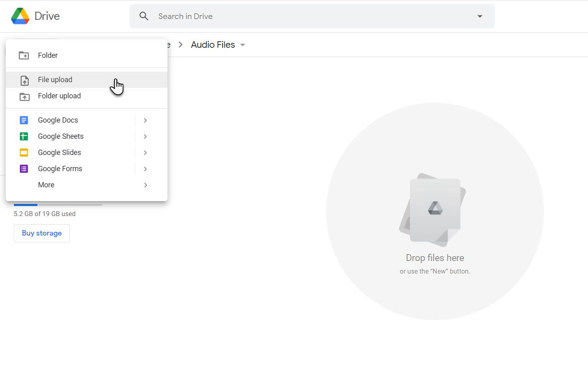588x365 pixels.
Task: Expand the More templates submenu
Action: (145, 185)
